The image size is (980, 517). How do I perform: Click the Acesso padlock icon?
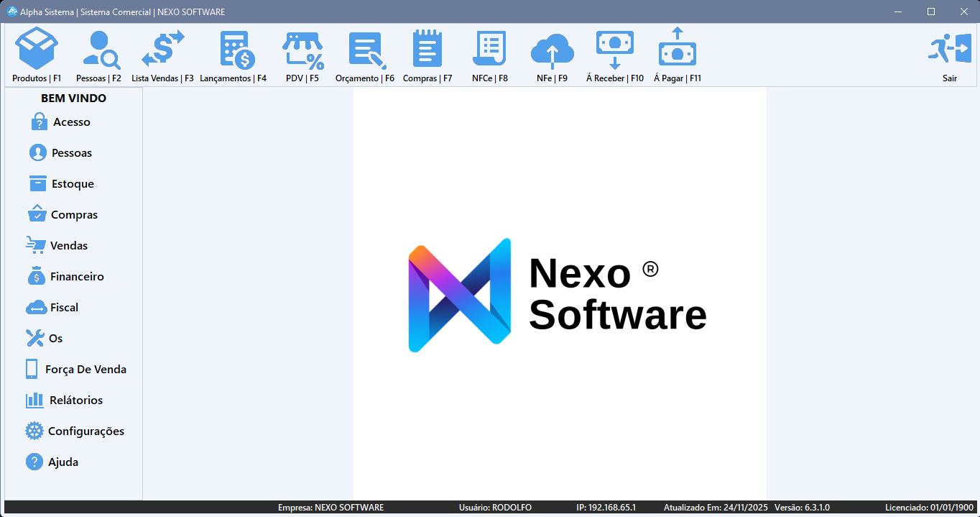(x=39, y=122)
